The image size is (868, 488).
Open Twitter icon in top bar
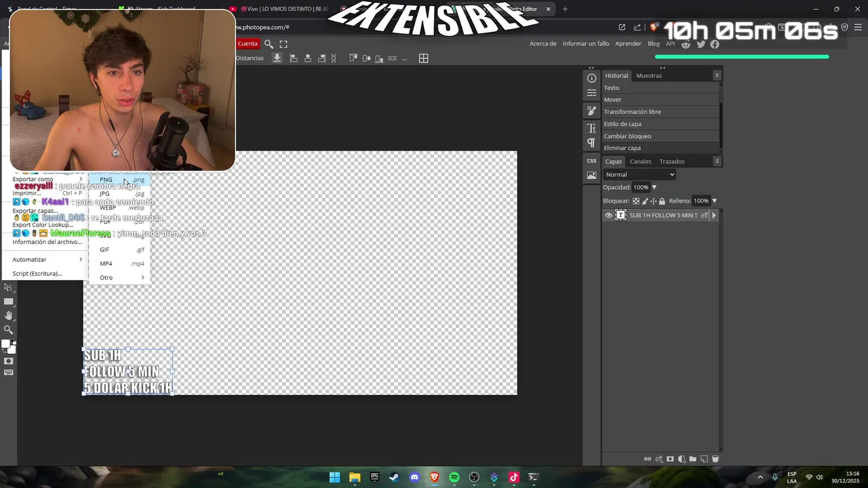(x=701, y=44)
